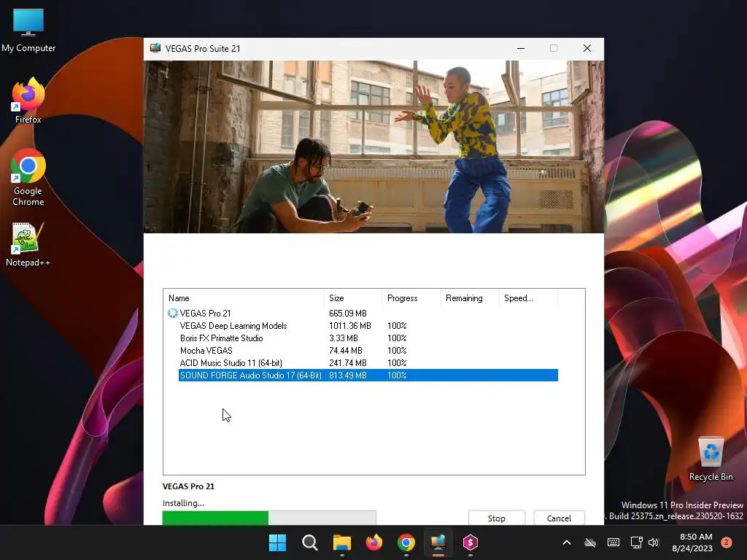This screenshot has width=747, height=560.
Task: Open taskbar Search
Action: 309,542
